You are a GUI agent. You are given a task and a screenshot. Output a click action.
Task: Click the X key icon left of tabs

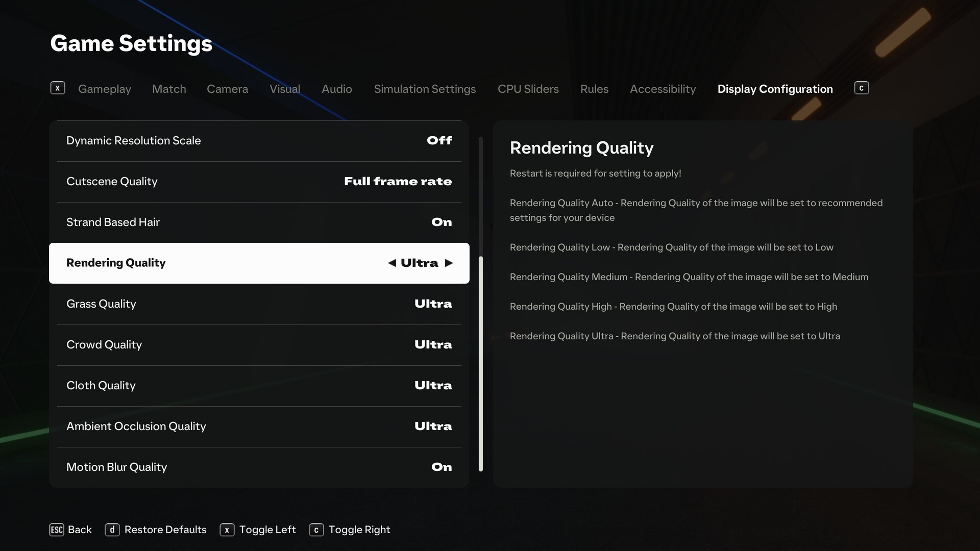tap(58, 88)
